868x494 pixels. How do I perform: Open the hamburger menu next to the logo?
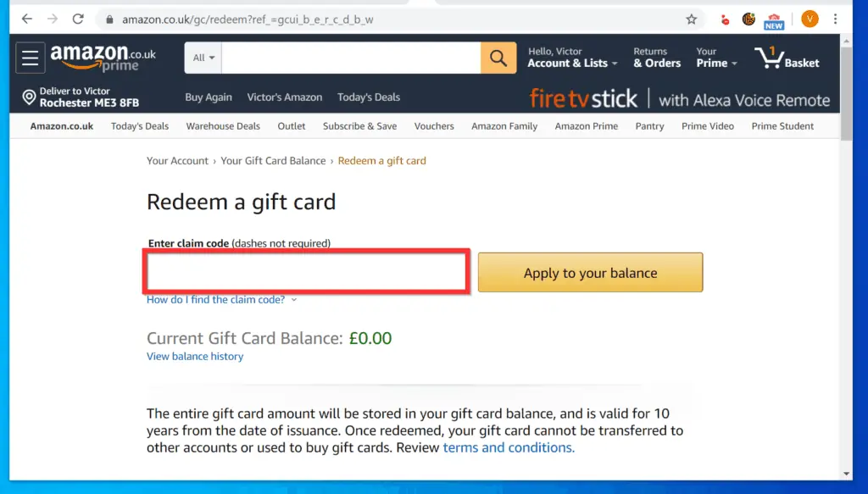point(31,58)
